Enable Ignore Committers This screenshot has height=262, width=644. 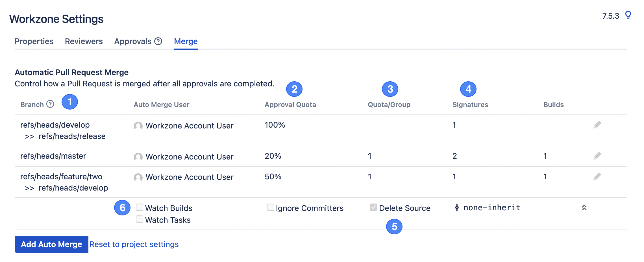(270, 207)
